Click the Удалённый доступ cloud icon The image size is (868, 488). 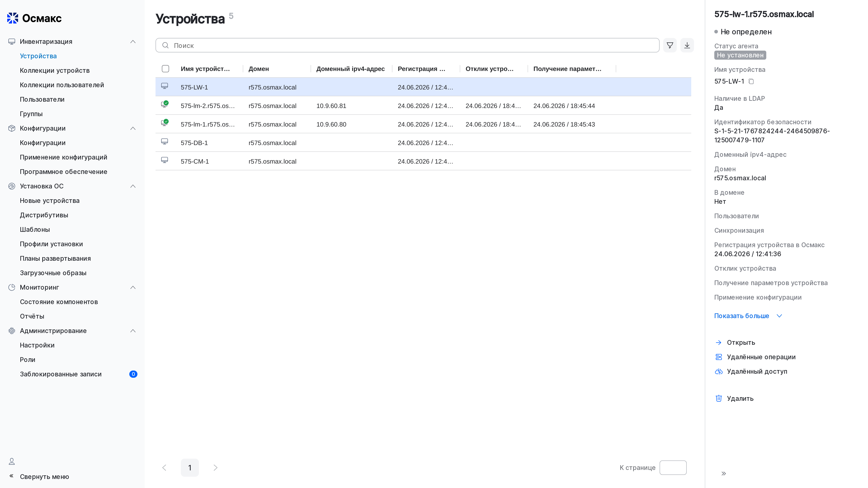point(719,371)
